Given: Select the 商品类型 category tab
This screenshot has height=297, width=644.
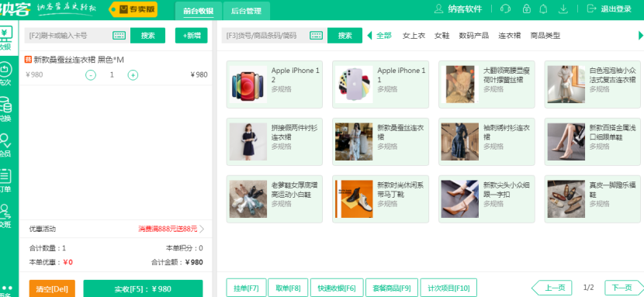Looking at the screenshot, I should pyautogui.click(x=545, y=35).
